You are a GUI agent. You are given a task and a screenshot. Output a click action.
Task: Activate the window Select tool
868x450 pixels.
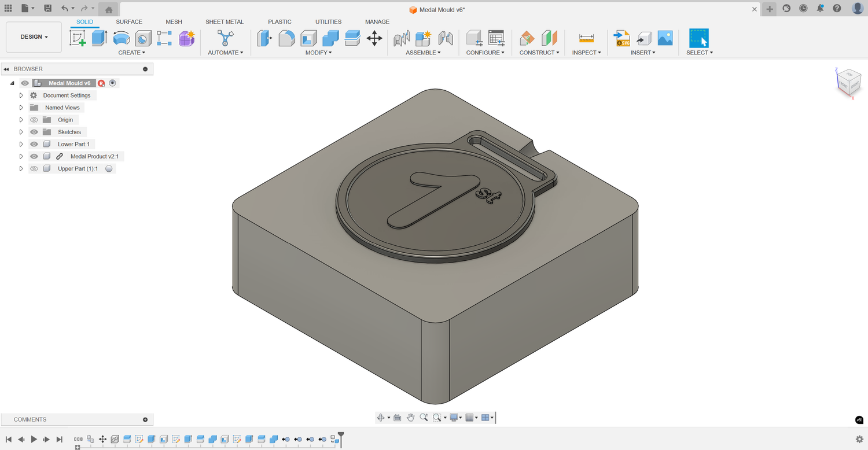point(699,38)
